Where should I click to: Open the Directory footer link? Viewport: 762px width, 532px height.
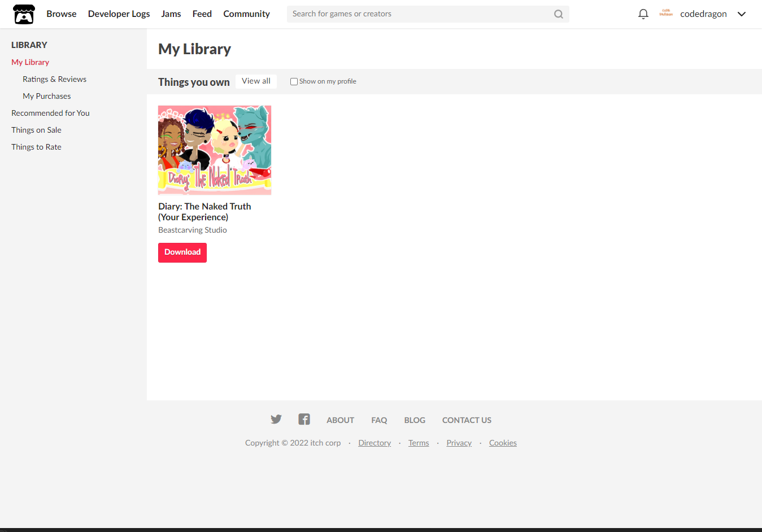click(x=375, y=443)
